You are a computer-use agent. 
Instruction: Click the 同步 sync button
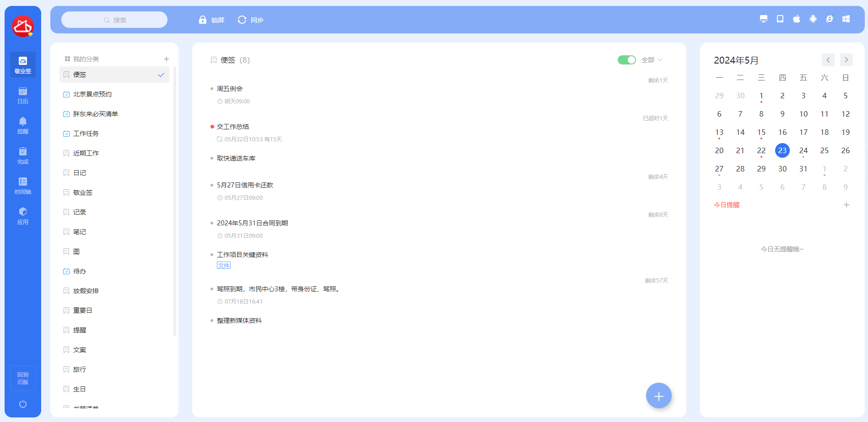(x=250, y=20)
